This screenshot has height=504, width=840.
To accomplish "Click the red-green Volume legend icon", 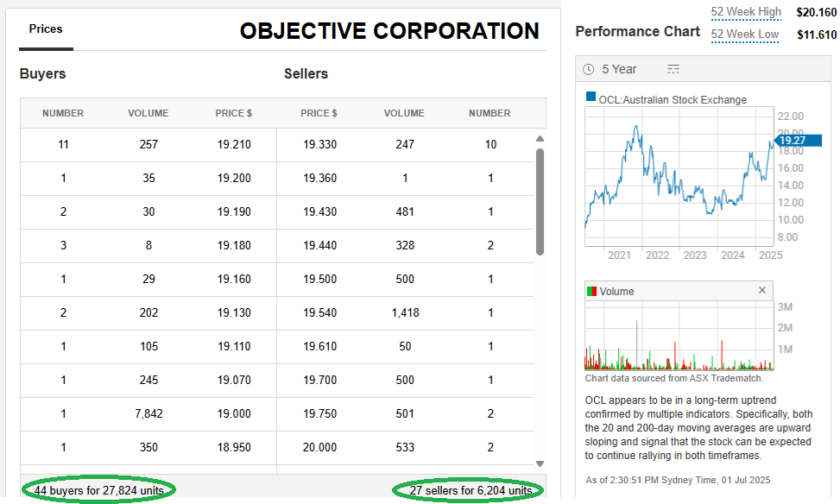I will pyautogui.click(x=591, y=292).
